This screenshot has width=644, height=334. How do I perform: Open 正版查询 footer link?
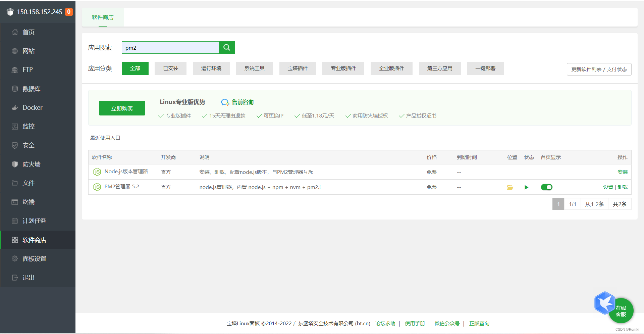coord(479,323)
